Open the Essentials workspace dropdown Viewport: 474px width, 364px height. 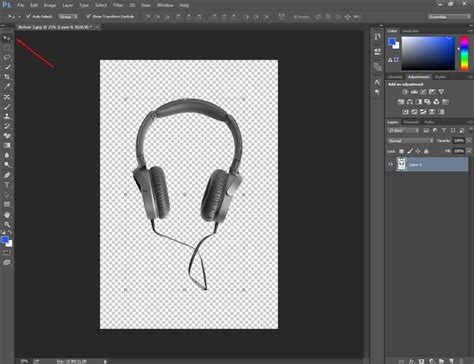coord(449,17)
